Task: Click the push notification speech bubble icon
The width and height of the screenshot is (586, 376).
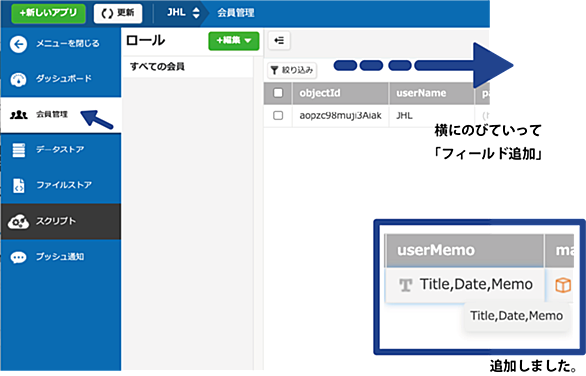Action: click(x=18, y=257)
